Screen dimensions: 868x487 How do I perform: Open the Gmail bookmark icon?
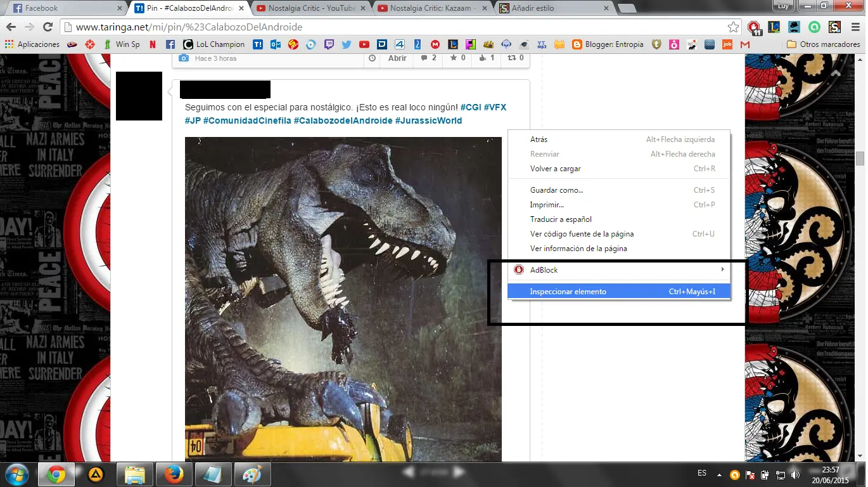click(744, 44)
